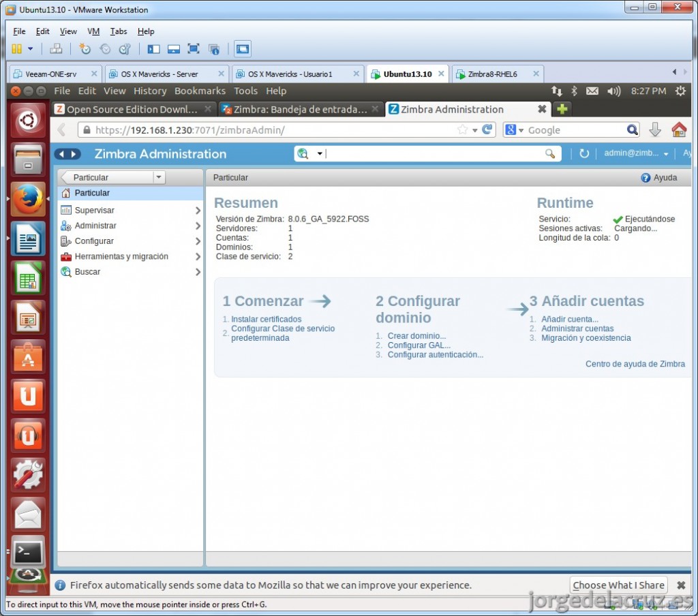698x616 pixels.
Task: Click the Zimbra search magnifier icon
Action: 550,153
